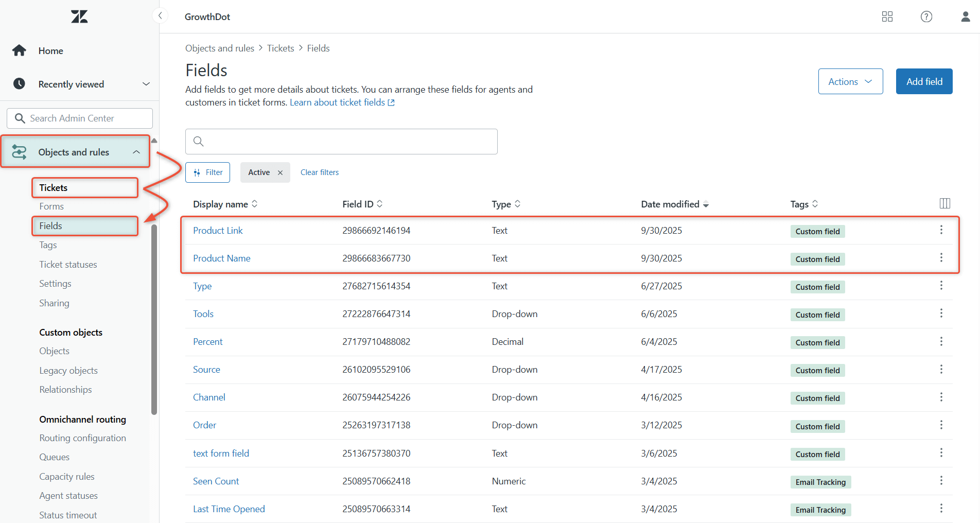Open the Zendesk products grid icon
The image size is (980, 523).
(887, 16)
